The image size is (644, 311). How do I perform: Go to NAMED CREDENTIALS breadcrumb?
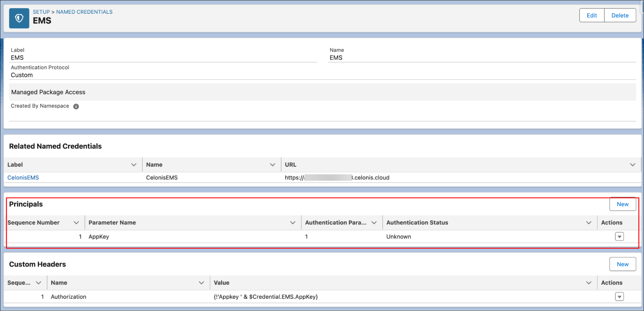coord(84,12)
